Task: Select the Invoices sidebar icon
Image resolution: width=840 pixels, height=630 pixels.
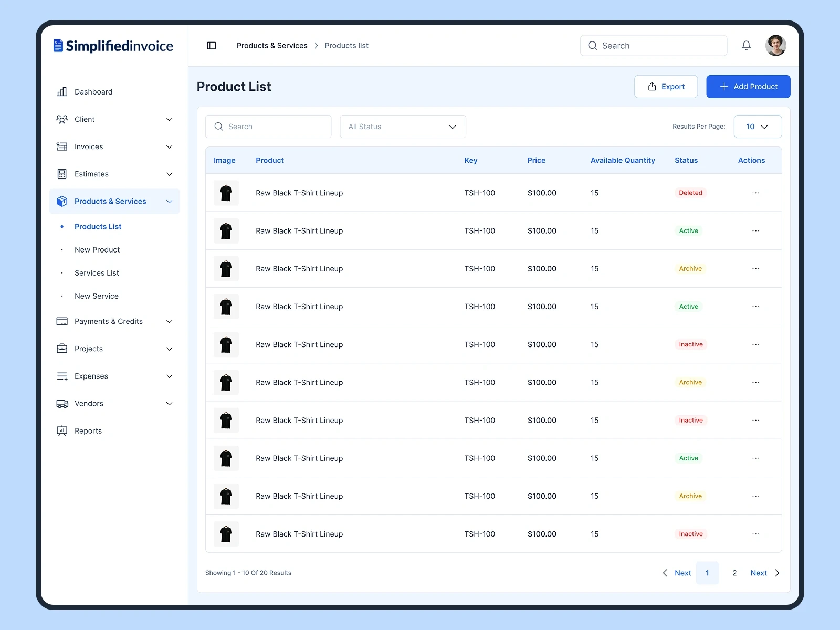Action: tap(62, 146)
